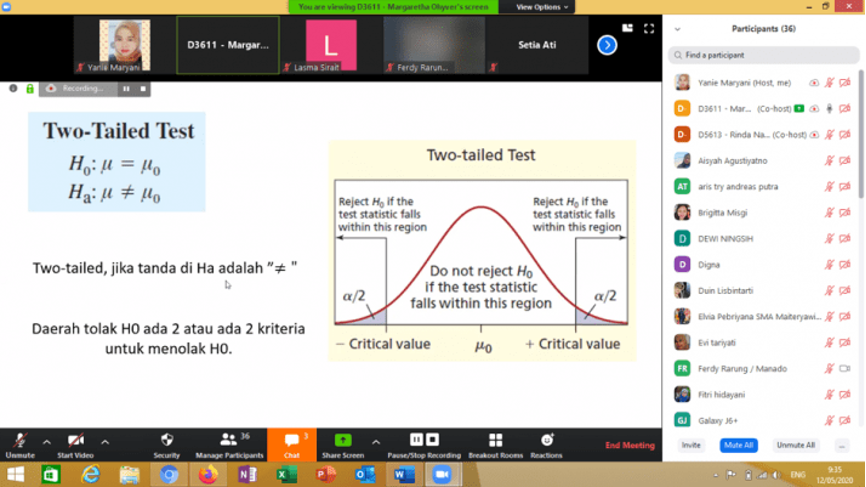
Task: Open Breakout Rooms
Action: (495, 441)
